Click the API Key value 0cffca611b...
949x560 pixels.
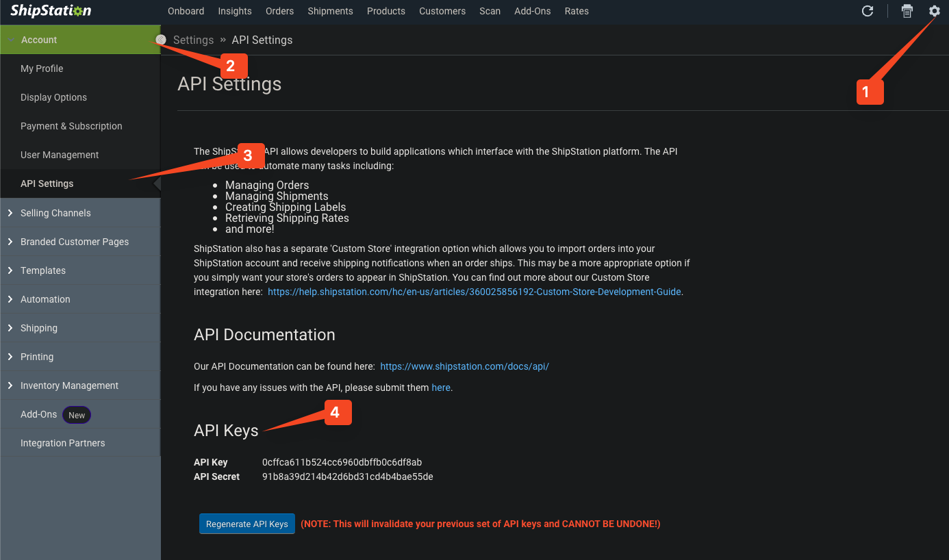point(342,462)
